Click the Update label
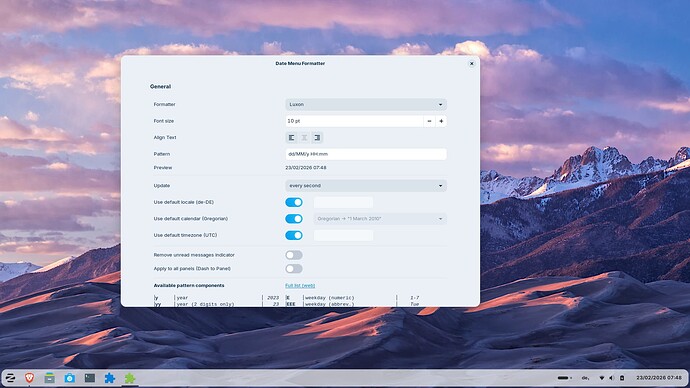The image size is (690, 388). [x=161, y=186]
